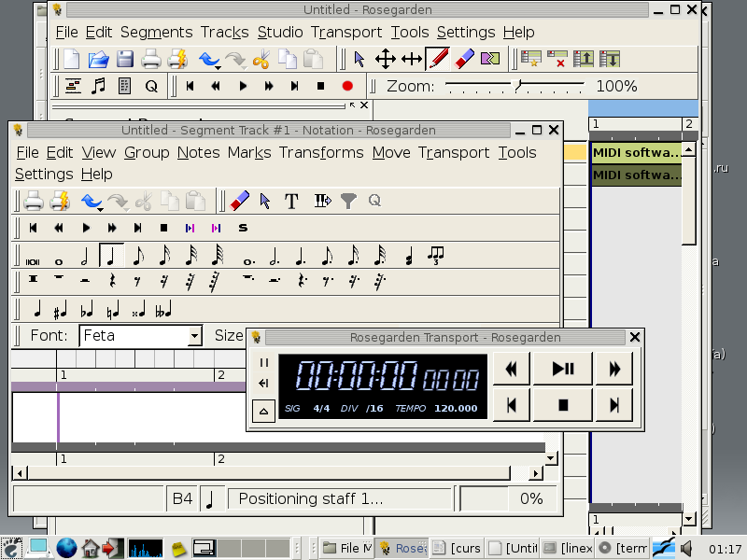The width and height of the screenshot is (747, 560).
Task: Select the flat accidental note icon
Action: point(87,311)
